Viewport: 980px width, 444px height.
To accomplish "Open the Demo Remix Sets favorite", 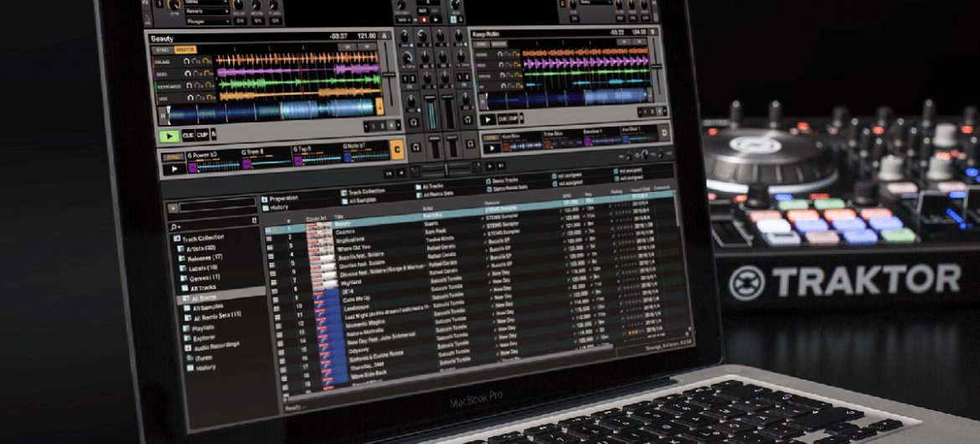I will click(x=511, y=187).
